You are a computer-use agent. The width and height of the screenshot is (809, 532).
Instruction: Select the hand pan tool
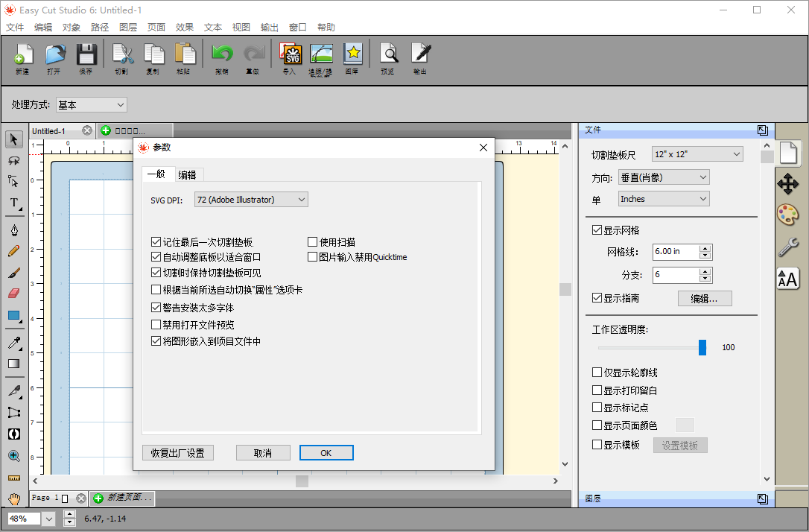coord(14,499)
